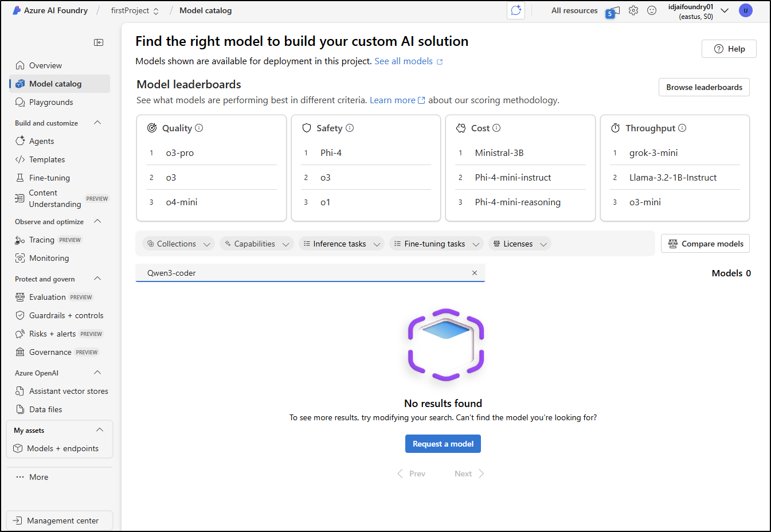Image resolution: width=771 pixels, height=532 pixels.
Task: Select o3-pro in the Quality leaderboard
Action: pyautogui.click(x=180, y=153)
